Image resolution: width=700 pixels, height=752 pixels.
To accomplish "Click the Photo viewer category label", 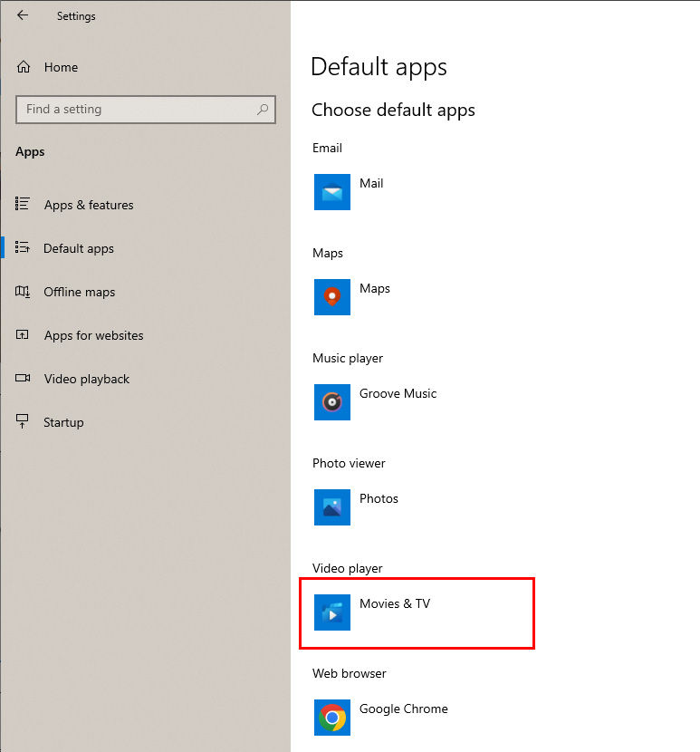I will coord(349,463).
